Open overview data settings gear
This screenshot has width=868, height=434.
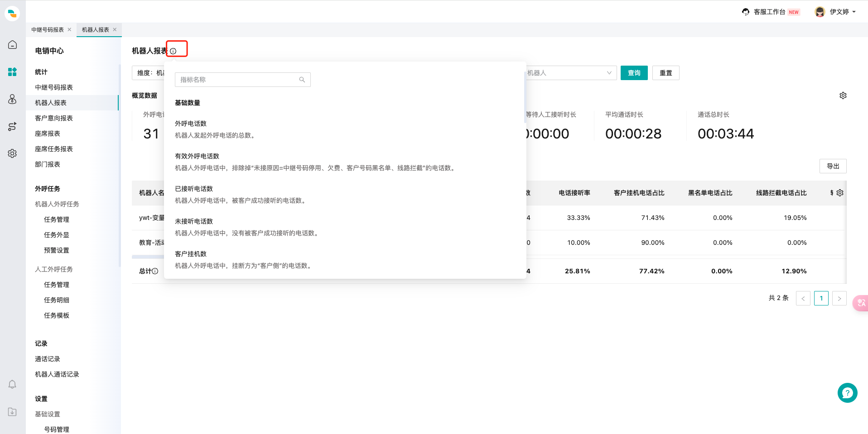pyautogui.click(x=843, y=95)
